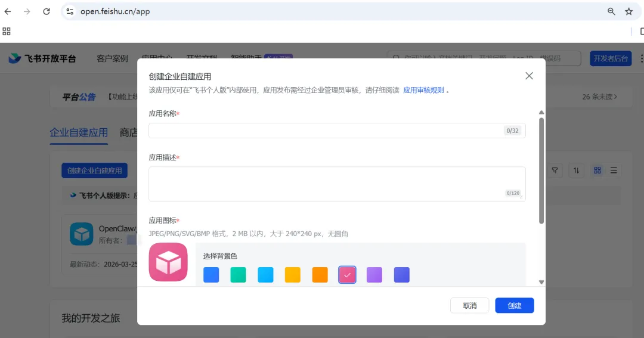Click the Feishu Open Platform logo
Viewport: 644px width, 338px height.
42,58
